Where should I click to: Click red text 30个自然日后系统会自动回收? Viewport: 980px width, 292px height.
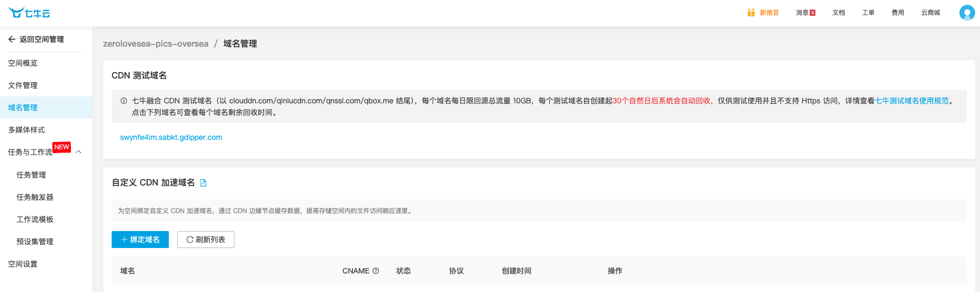663,101
